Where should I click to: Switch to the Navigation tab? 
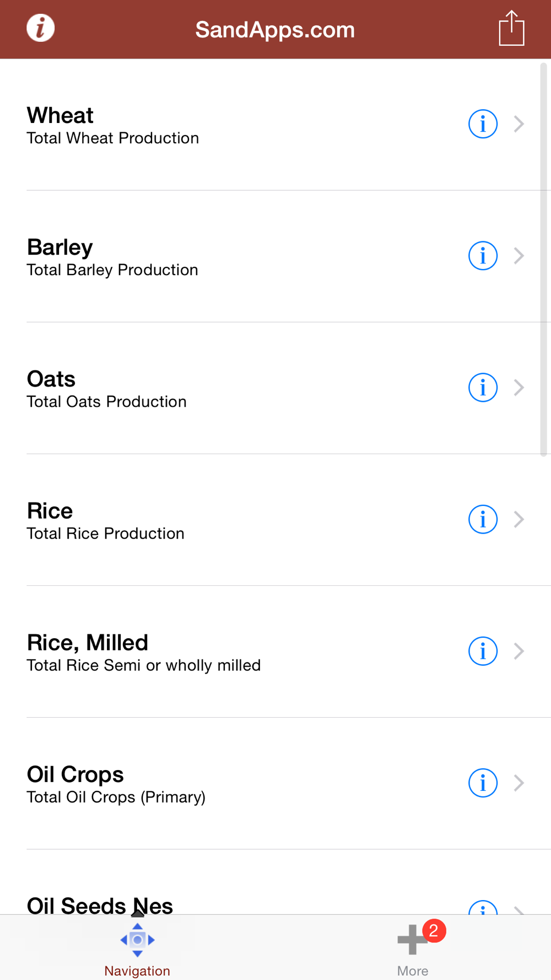137,949
